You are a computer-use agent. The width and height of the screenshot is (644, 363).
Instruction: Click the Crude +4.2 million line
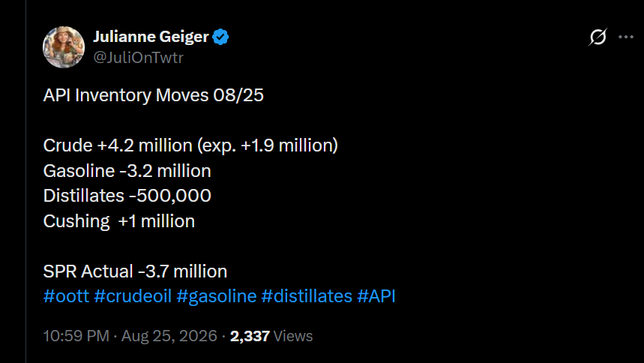coord(190,145)
